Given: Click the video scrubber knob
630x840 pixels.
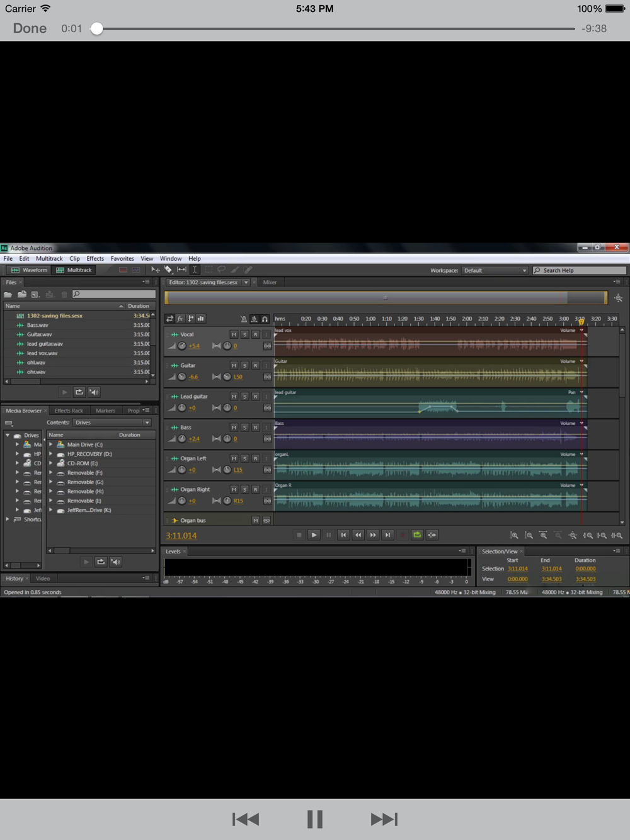Looking at the screenshot, I should pyautogui.click(x=96, y=28).
